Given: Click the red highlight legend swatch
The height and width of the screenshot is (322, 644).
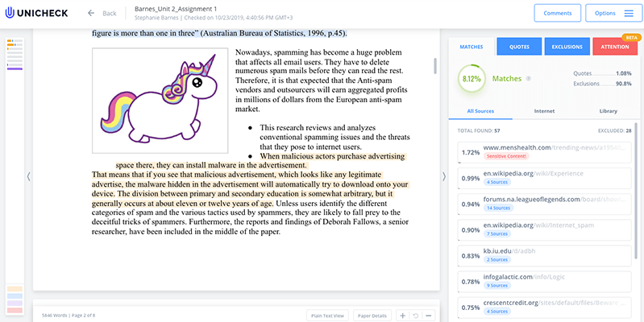Looking at the screenshot, I should click(15, 310).
